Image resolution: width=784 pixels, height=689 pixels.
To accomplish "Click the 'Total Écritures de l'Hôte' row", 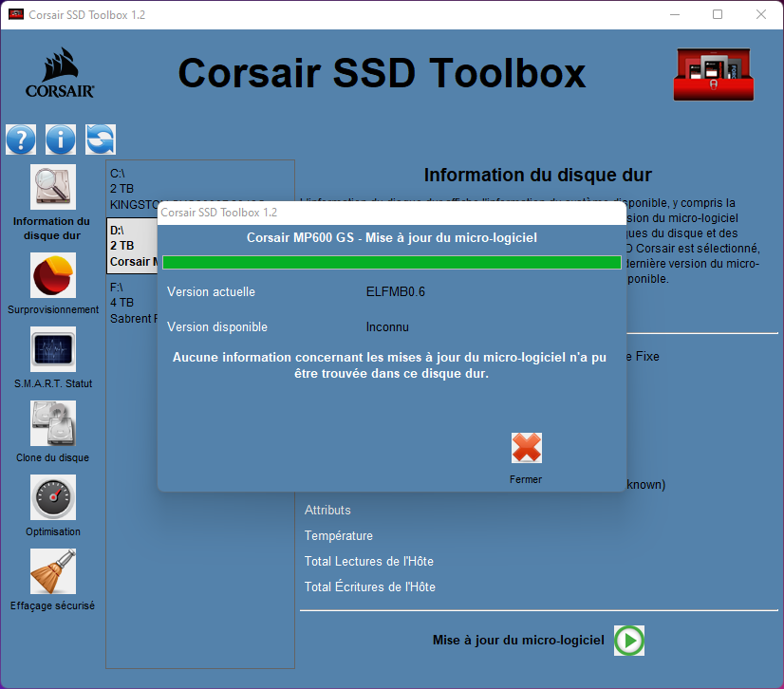I will click(370, 587).
